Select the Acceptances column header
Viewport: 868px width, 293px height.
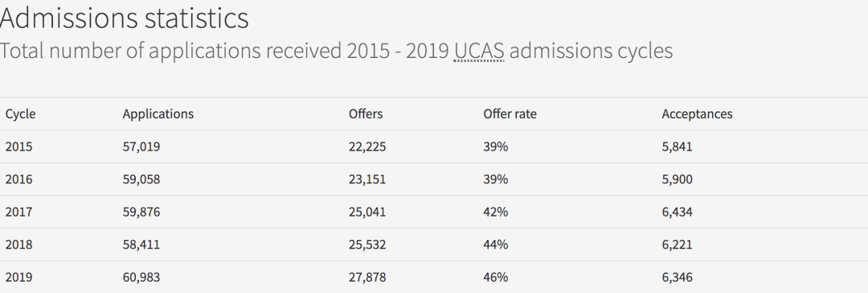pyautogui.click(x=697, y=113)
